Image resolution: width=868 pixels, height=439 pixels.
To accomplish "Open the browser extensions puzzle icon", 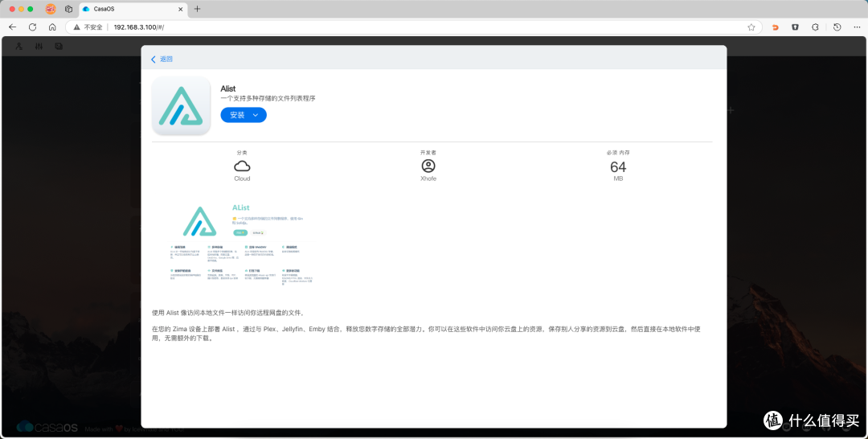I will pos(816,27).
